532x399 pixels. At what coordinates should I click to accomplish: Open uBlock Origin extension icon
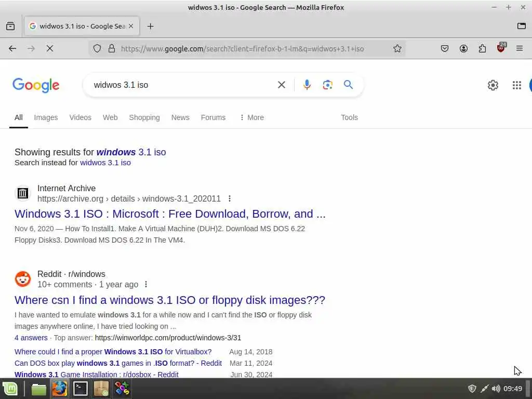click(x=501, y=48)
